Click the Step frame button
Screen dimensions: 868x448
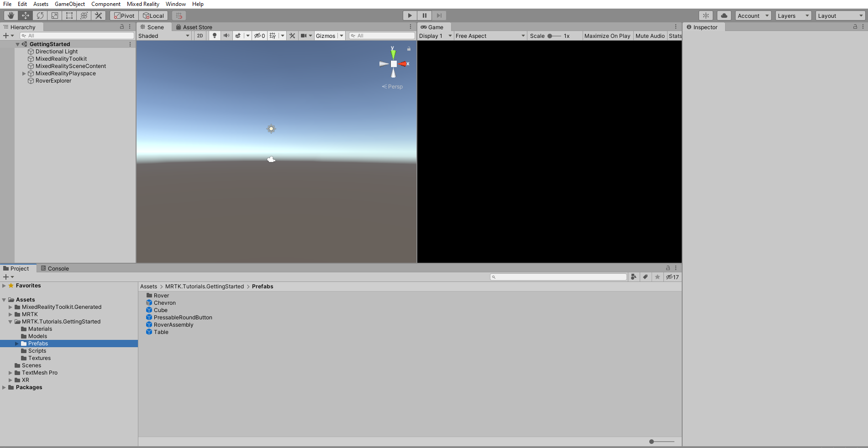coord(439,16)
